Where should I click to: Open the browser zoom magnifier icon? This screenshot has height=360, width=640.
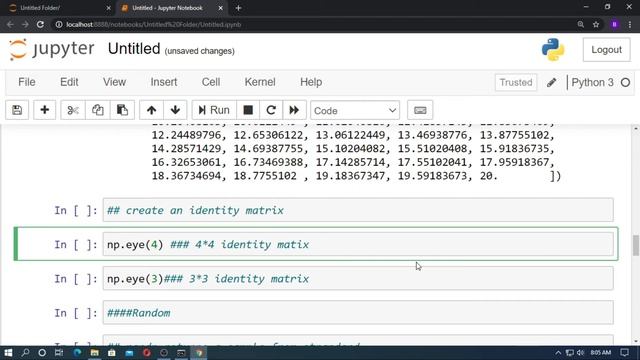[580, 24]
